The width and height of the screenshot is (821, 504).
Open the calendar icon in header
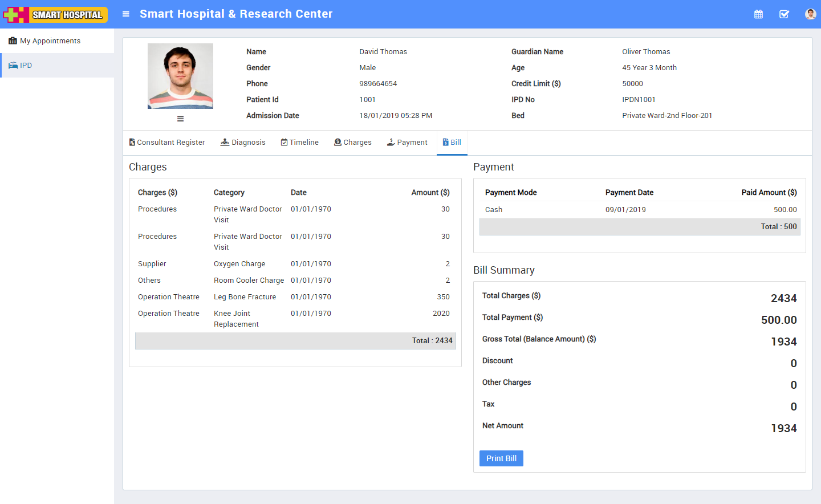pos(758,14)
